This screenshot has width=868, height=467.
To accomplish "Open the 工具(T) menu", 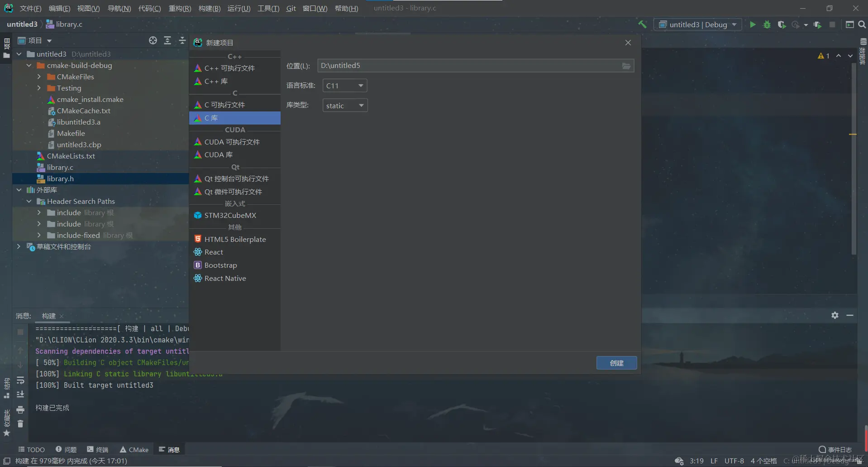I will 268,8.
